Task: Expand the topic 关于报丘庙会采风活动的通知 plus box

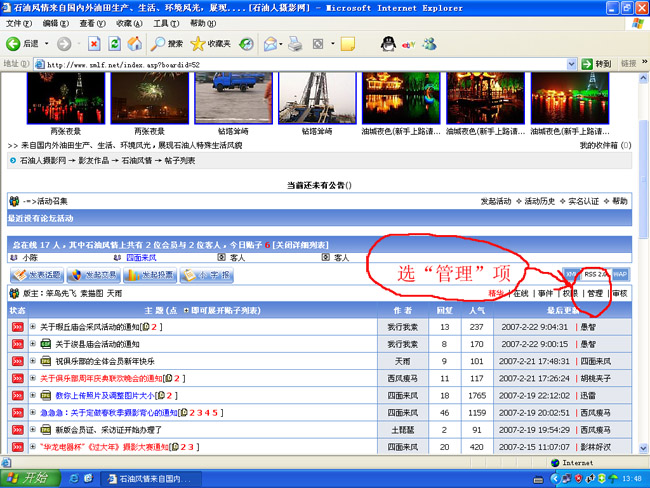Action: (32, 327)
